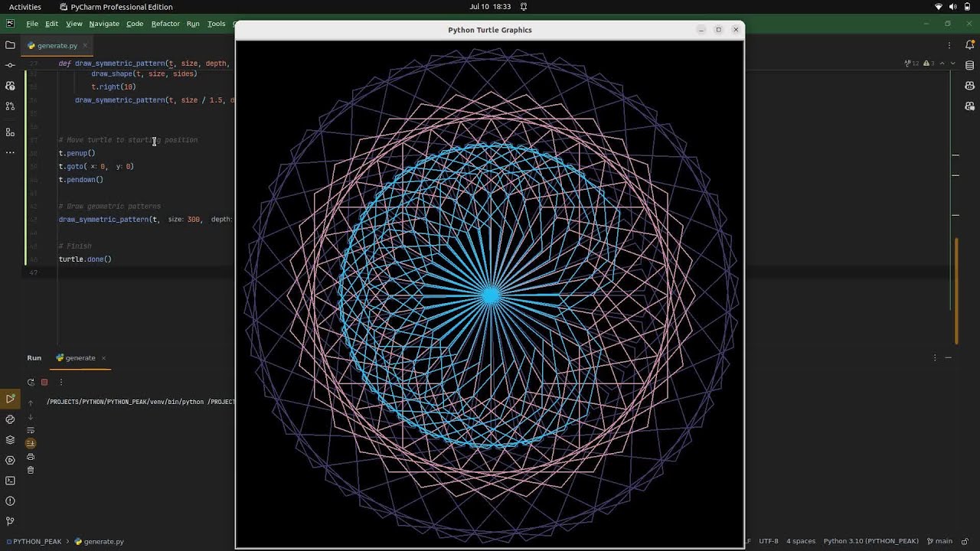Select the generate tab in Run panel
The image size is (980, 551).
pyautogui.click(x=80, y=357)
